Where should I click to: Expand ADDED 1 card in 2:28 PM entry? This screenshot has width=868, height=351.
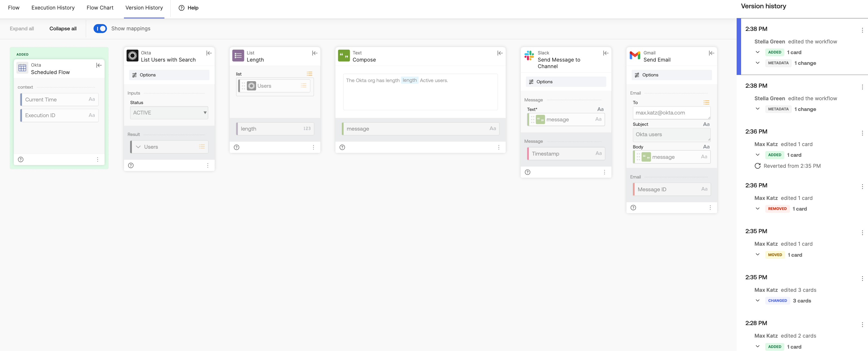tap(757, 347)
